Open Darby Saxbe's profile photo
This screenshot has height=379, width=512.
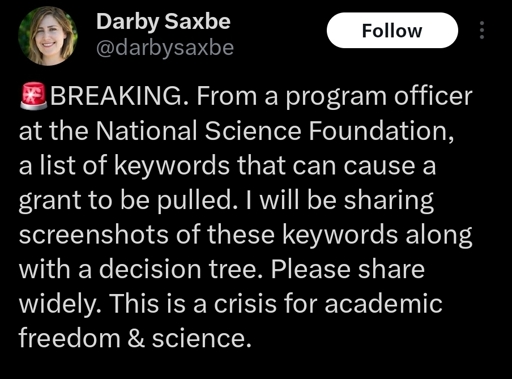coord(48,36)
